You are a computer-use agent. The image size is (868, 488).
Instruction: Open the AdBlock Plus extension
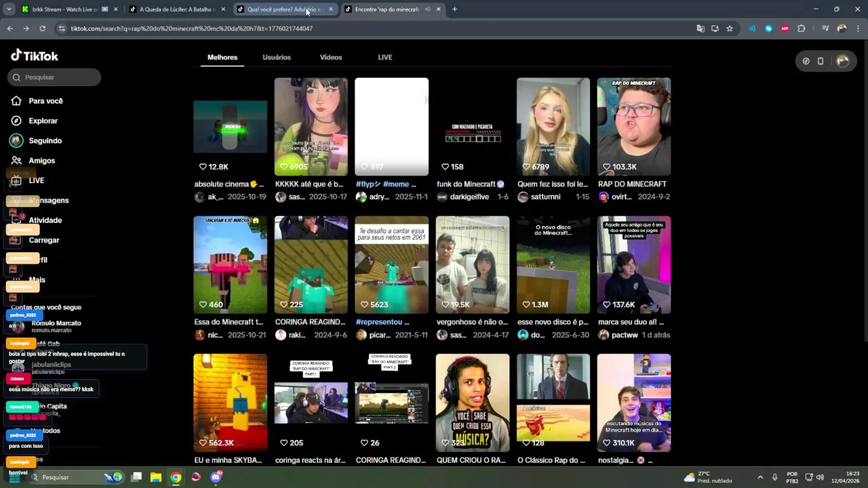(x=785, y=28)
